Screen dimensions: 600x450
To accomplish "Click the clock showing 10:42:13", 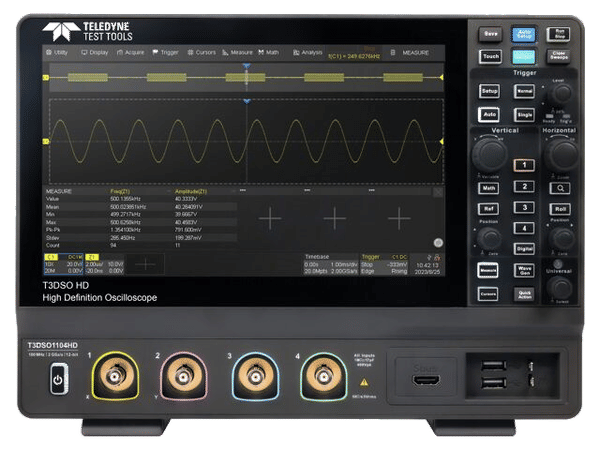I will (427, 265).
